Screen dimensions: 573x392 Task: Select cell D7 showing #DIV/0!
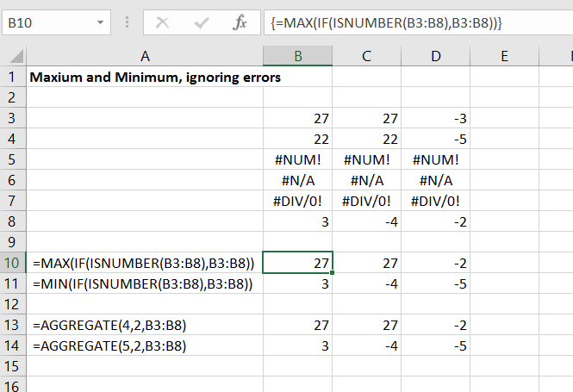tap(435, 201)
